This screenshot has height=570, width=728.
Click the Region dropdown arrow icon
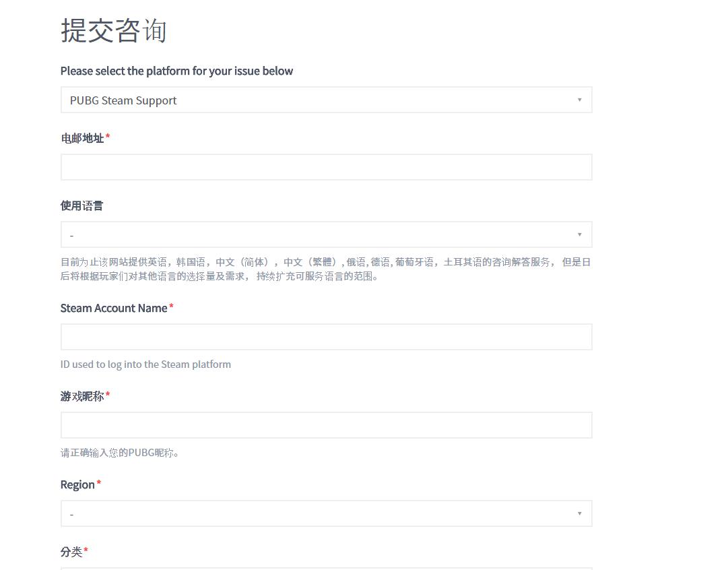tap(580, 513)
